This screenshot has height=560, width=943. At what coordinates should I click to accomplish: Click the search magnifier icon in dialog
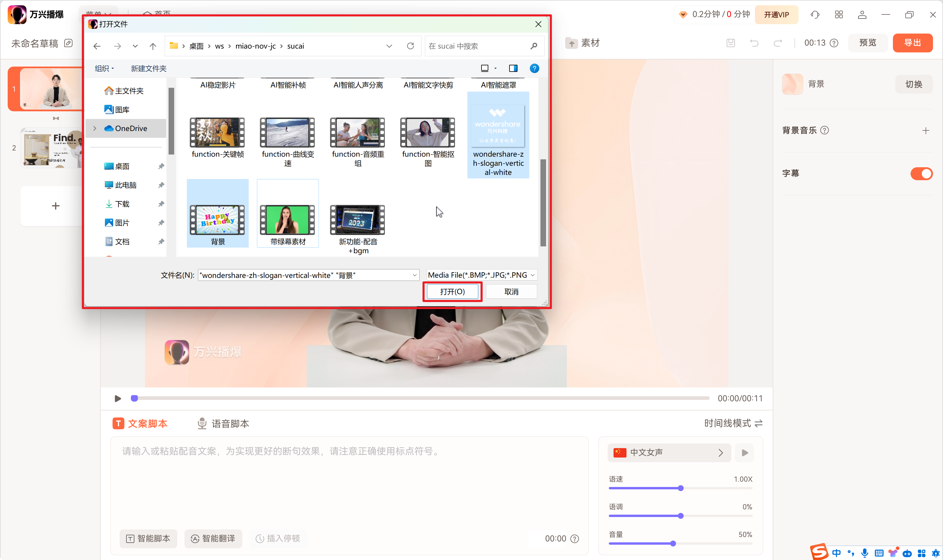(x=534, y=46)
